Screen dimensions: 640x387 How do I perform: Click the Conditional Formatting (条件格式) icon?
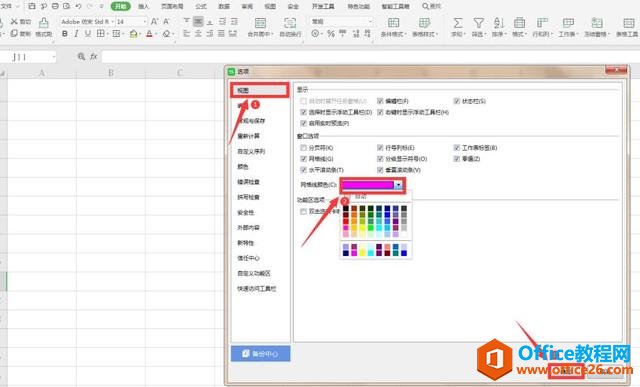[x=393, y=22]
